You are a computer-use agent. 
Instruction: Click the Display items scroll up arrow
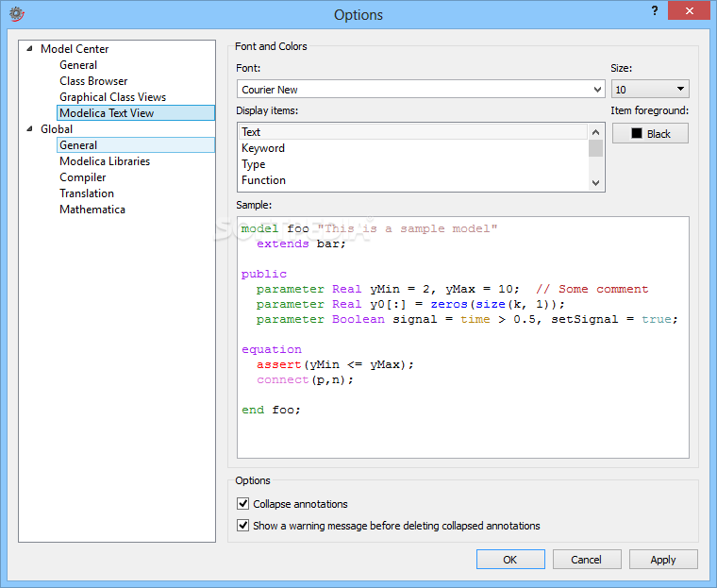coord(595,132)
